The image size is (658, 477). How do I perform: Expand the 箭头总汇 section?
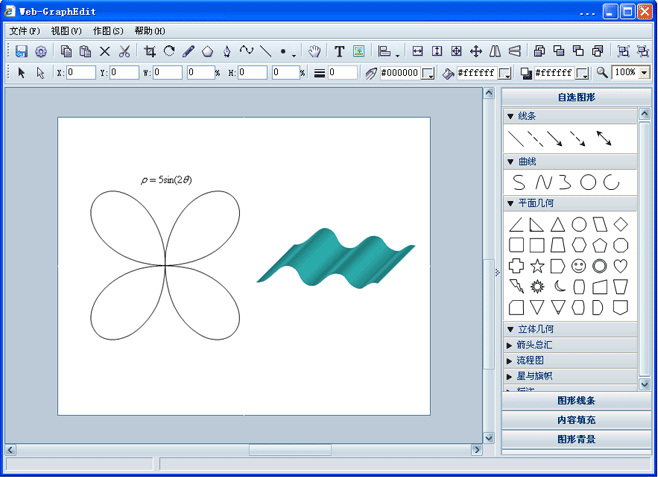coord(509,345)
